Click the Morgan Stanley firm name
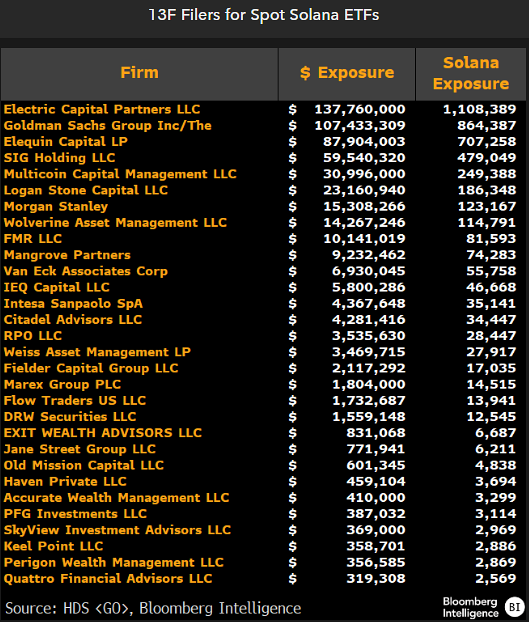This screenshot has height=622, width=529. tap(56, 206)
